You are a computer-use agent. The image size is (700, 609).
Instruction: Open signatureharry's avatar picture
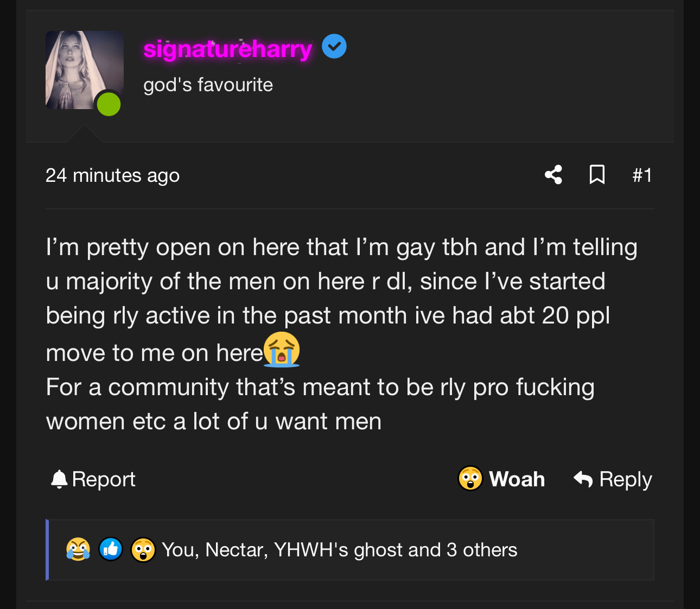(83, 70)
